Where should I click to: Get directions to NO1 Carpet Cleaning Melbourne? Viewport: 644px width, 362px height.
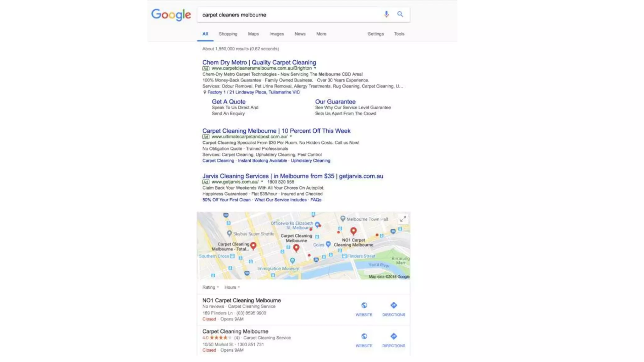(394, 309)
